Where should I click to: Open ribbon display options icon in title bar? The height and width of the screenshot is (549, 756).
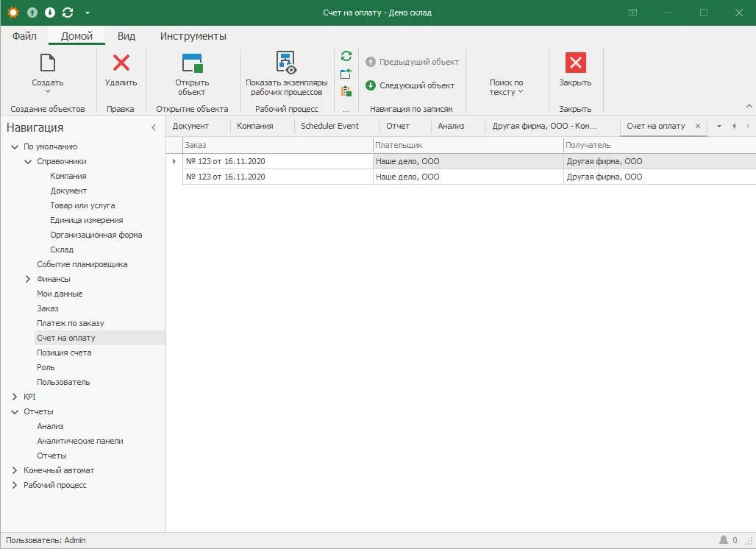[633, 13]
